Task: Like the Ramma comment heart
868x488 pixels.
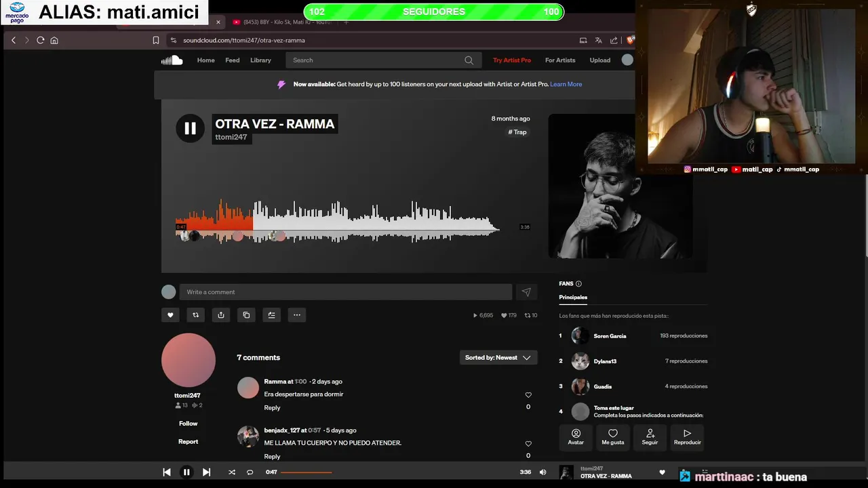Action: [528, 395]
